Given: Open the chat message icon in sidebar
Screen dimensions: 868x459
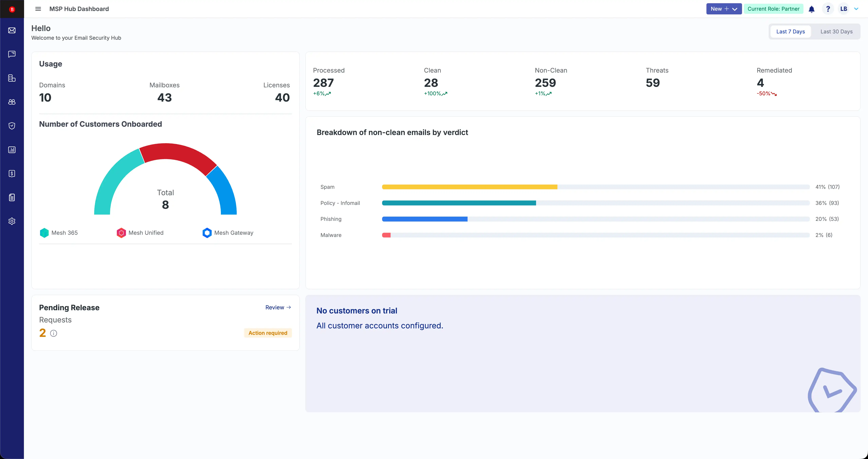Looking at the screenshot, I should 12,54.
